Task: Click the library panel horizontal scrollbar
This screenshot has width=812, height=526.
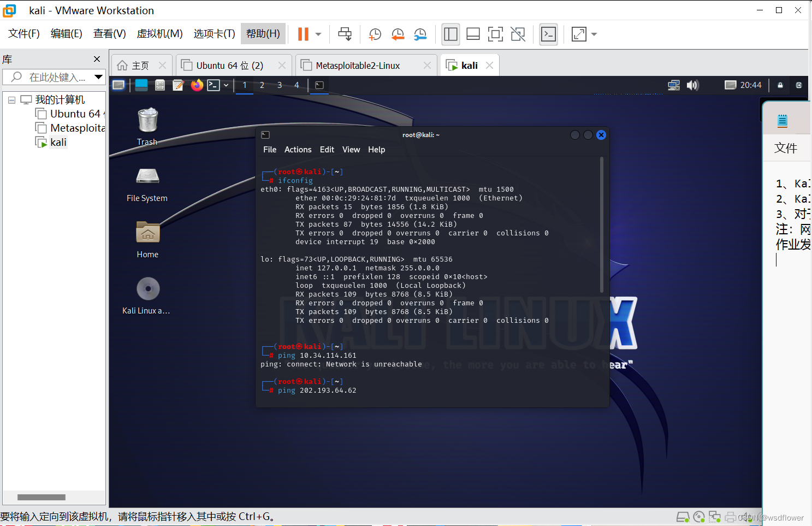Action: (x=42, y=497)
